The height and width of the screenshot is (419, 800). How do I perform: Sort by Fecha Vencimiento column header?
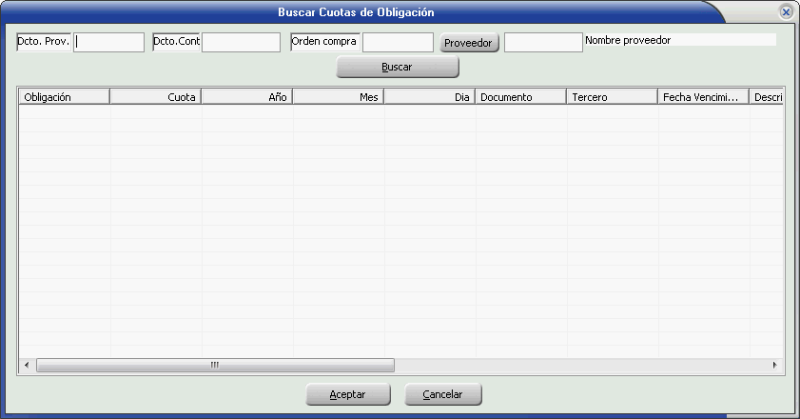tap(703, 97)
